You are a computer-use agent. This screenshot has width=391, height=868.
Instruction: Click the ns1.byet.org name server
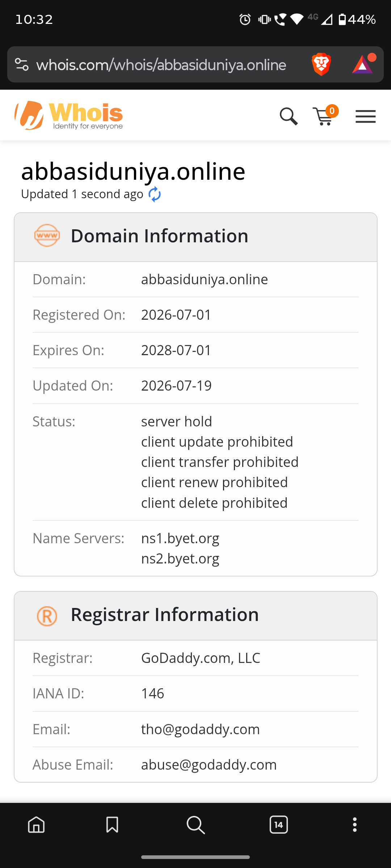(x=180, y=538)
